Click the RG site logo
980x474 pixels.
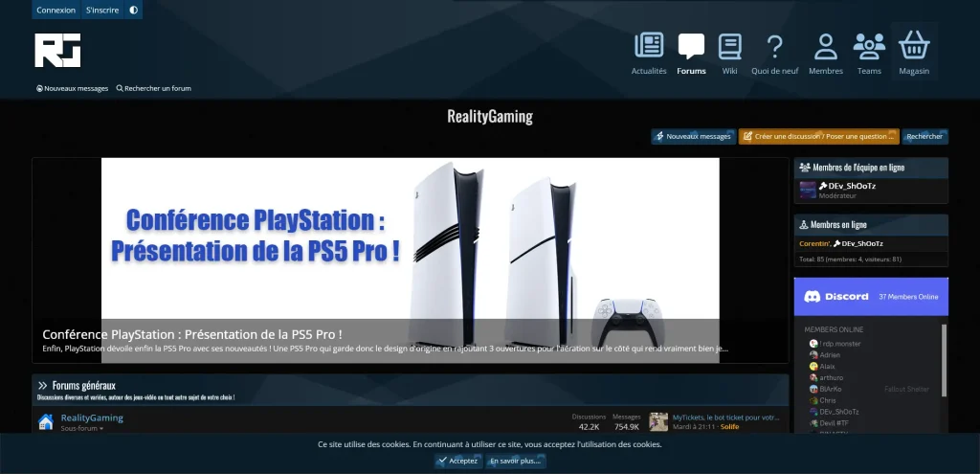57,50
